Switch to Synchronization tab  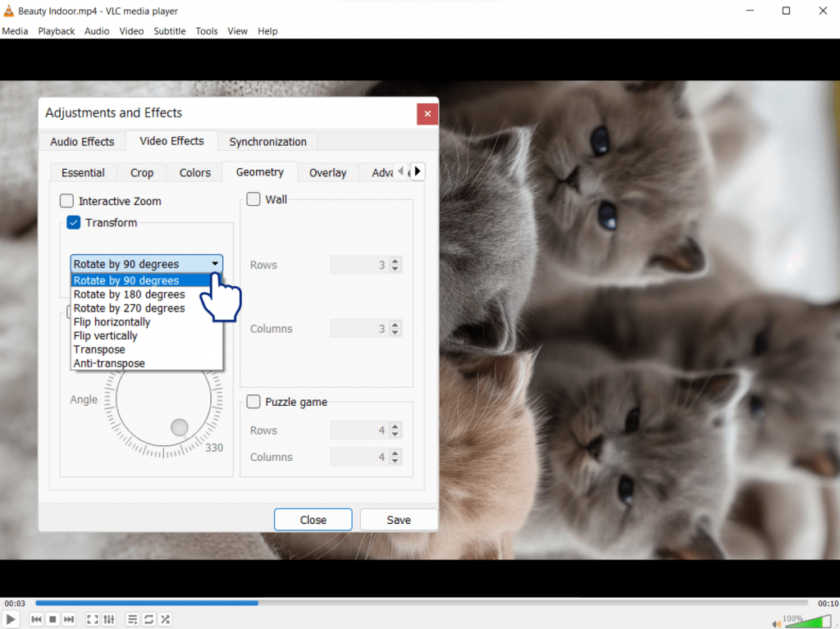tap(268, 141)
